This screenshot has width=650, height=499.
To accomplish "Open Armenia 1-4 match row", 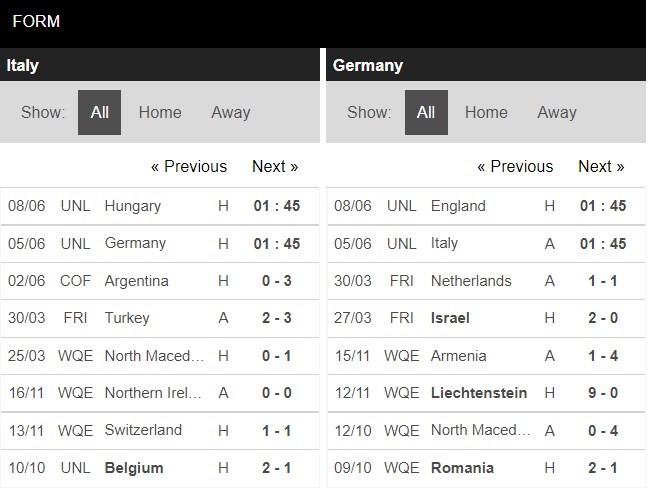I will [x=486, y=356].
